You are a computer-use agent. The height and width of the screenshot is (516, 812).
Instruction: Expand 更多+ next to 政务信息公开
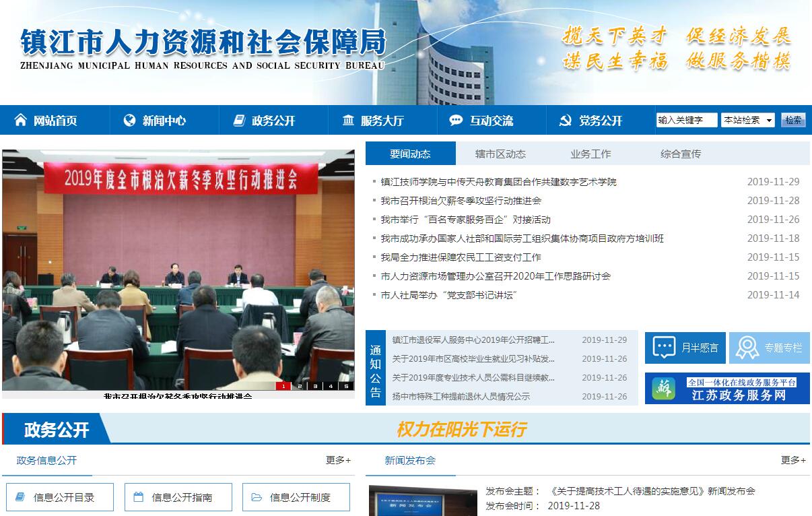pyautogui.click(x=338, y=460)
